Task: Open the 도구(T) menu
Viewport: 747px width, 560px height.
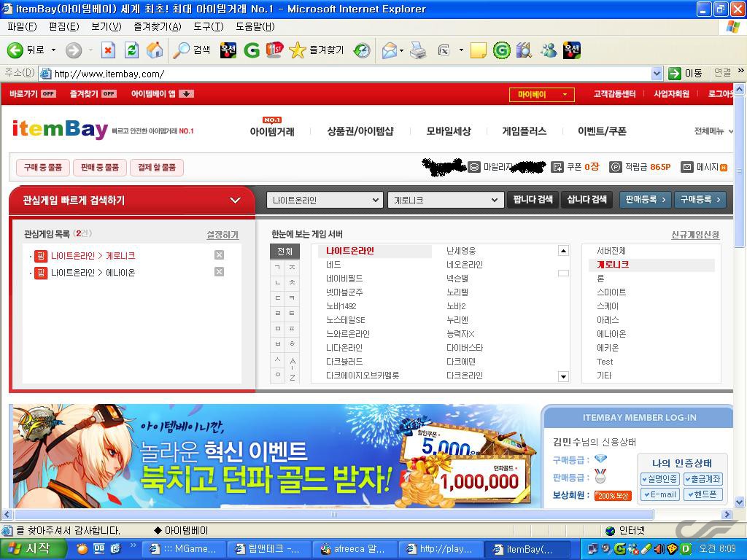Action: (x=208, y=27)
